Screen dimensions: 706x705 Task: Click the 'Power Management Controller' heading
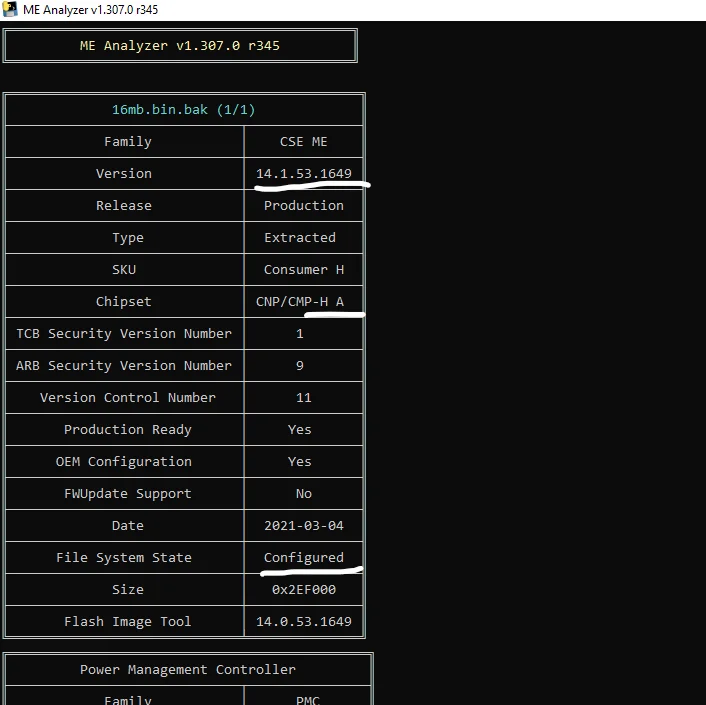tap(188, 669)
